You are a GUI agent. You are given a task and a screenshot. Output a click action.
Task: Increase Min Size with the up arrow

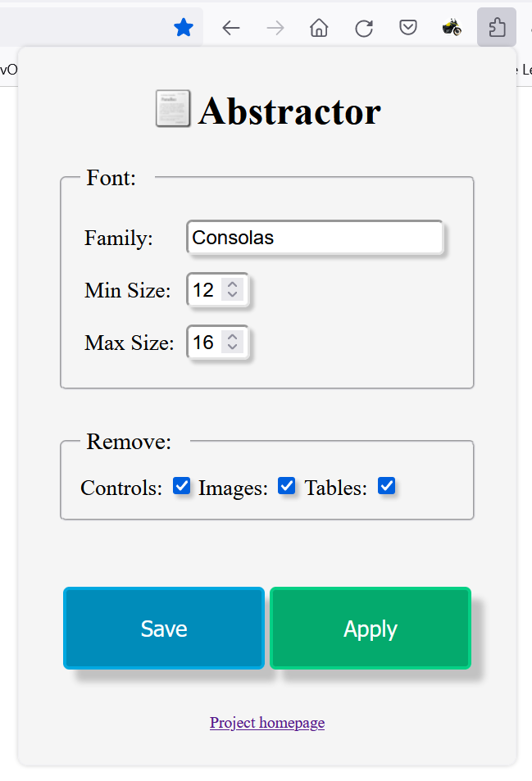233,284
